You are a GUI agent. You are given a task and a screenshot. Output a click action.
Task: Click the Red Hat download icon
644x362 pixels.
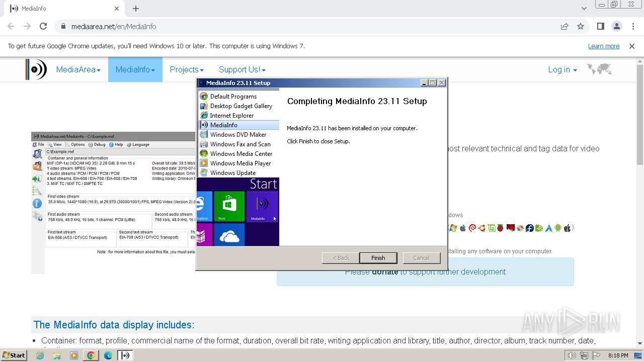pyautogui.click(x=511, y=228)
